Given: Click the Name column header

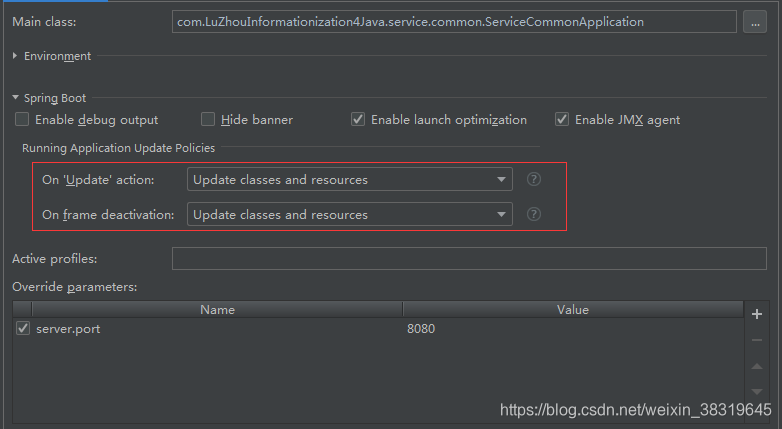Looking at the screenshot, I should (x=217, y=309).
